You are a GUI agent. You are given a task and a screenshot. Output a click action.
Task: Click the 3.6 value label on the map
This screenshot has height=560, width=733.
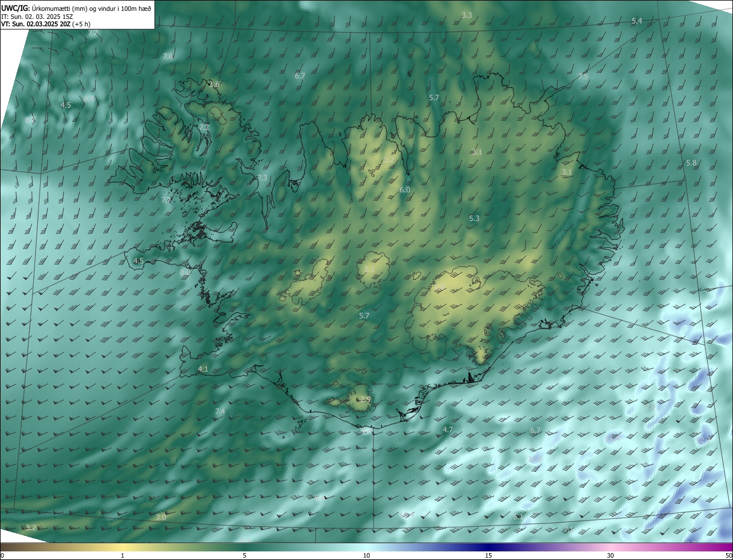point(214,85)
